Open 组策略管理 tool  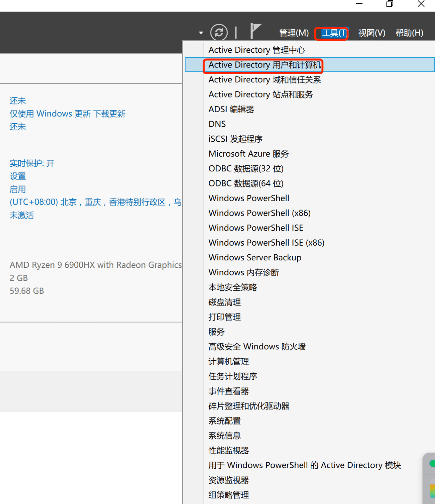click(229, 495)
